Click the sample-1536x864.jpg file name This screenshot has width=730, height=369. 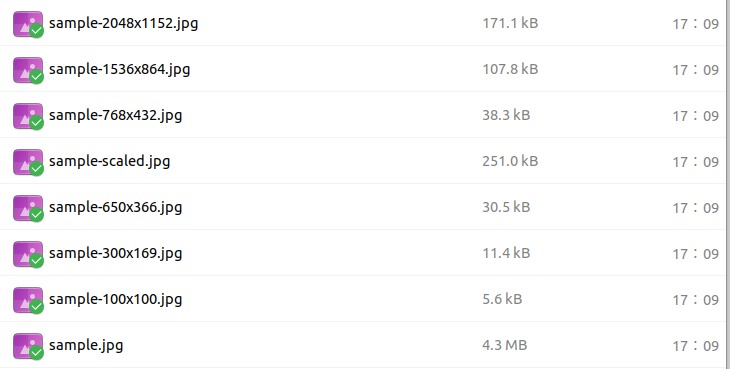pos(119,69)
